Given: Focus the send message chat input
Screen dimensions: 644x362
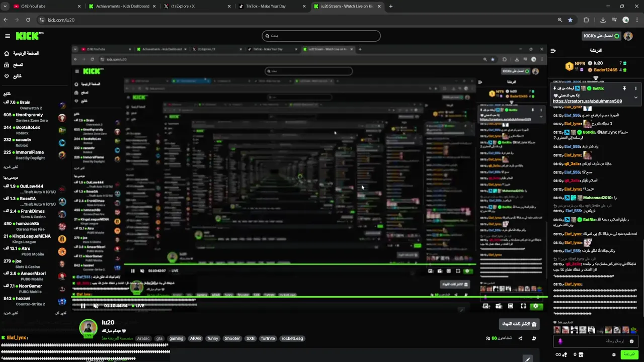Looking at the screenshot, I should click(x=597, y=341).
